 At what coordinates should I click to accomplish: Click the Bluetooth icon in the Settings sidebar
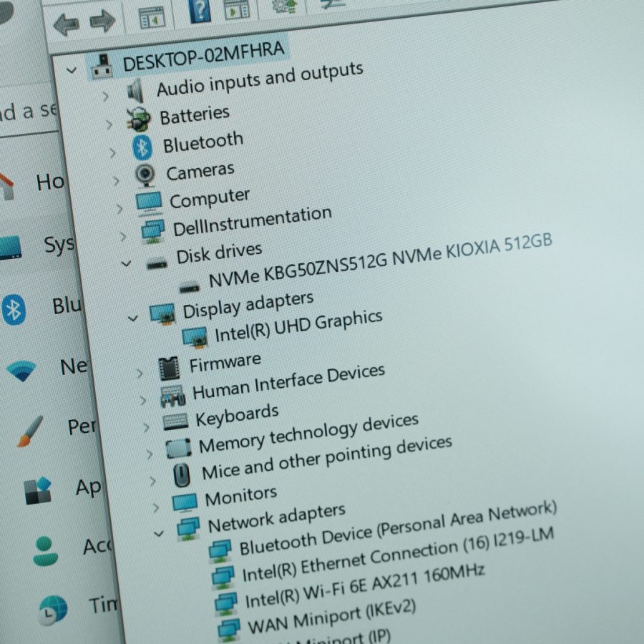pyautogui.click(x=14, y=310)
